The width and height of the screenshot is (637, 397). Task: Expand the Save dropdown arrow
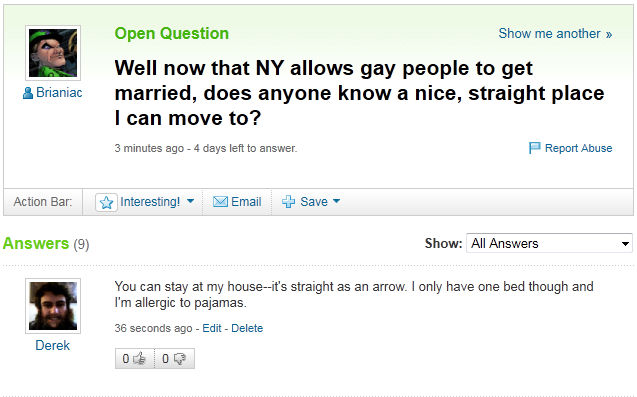[336, 201]
